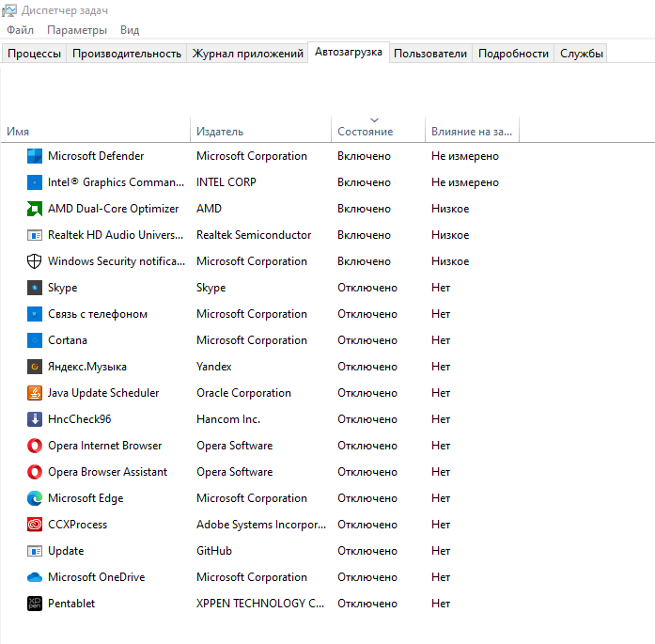
Task: Select the Update name text
Action: 66,551
